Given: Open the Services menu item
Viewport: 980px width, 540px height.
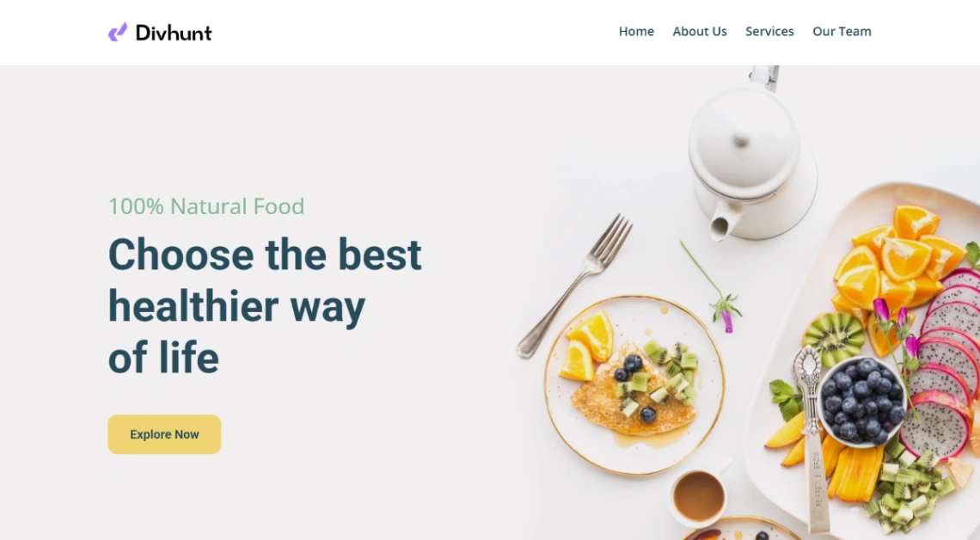Looking at the screenshot, I should 769,31.
